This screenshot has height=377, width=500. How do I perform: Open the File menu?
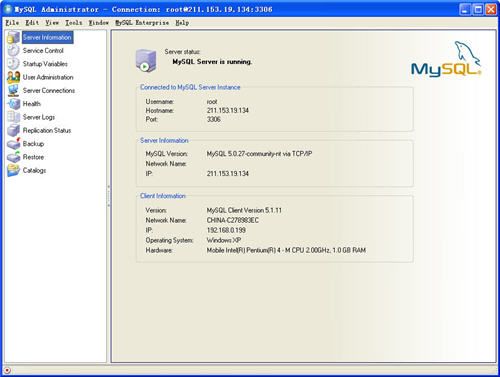click(12, 23)
